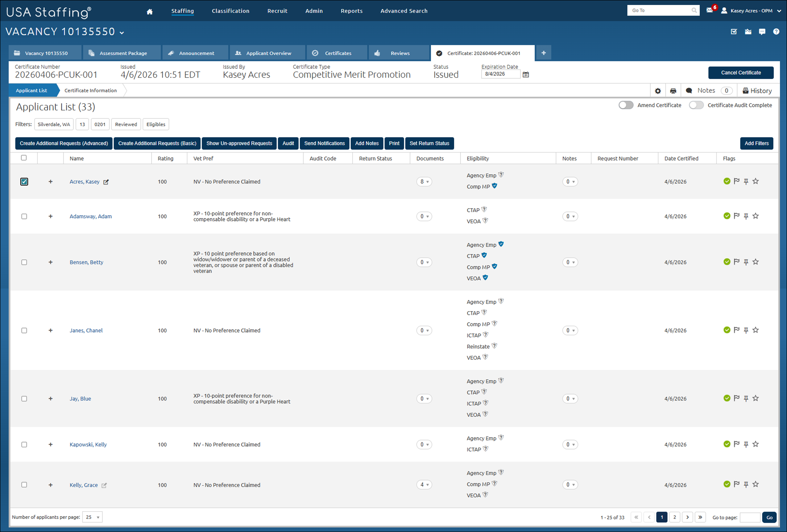Click the Cancel Certificate button
787x532 pixels.
pos(741,73)
